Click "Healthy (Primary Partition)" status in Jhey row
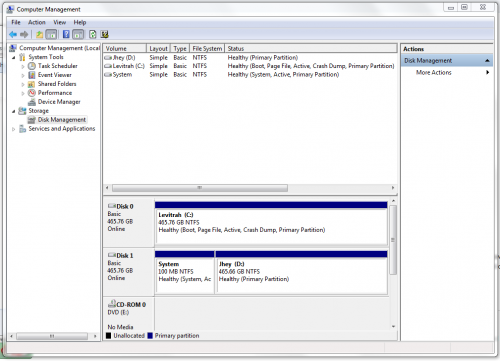The image size is (500, 361). click(263, 58)
